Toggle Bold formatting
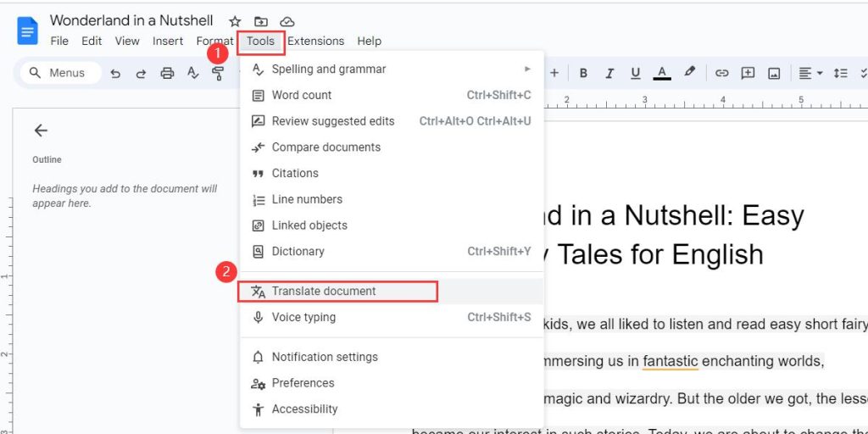This screenshot has width=868, height=434. pos(583,73)
